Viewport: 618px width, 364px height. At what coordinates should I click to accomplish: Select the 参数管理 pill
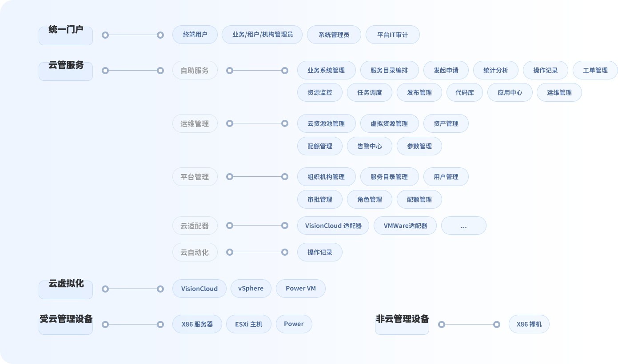[419, 146]
